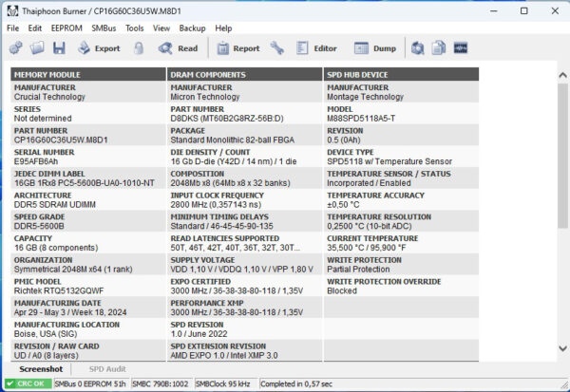Open the Editor from toolbar
This screenshot has height=392, width=570.
pos(316,48)
